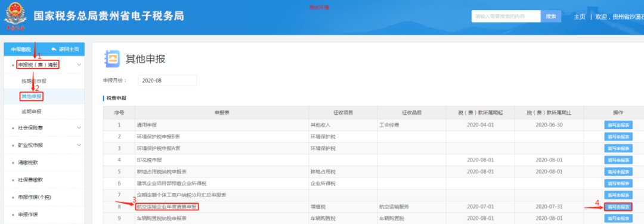Click the 征收项目 column header
The height and width of the screenshot is (224, 644).
coord(343,112)
